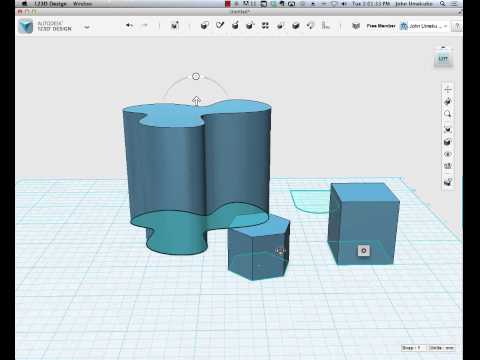480x360 pixels.
Task: Select the Orbit tool in navigation bar
Action: [x=448, y=102]
